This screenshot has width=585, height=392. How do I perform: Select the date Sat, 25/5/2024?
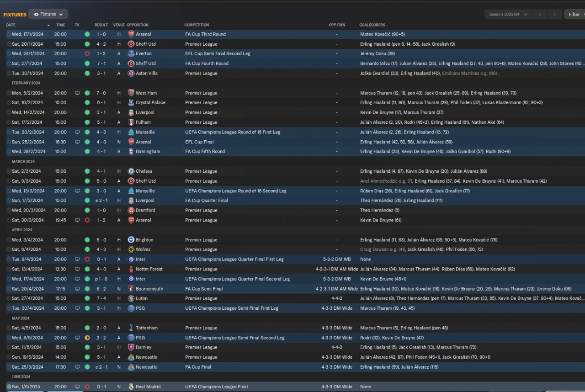point(27,367)
